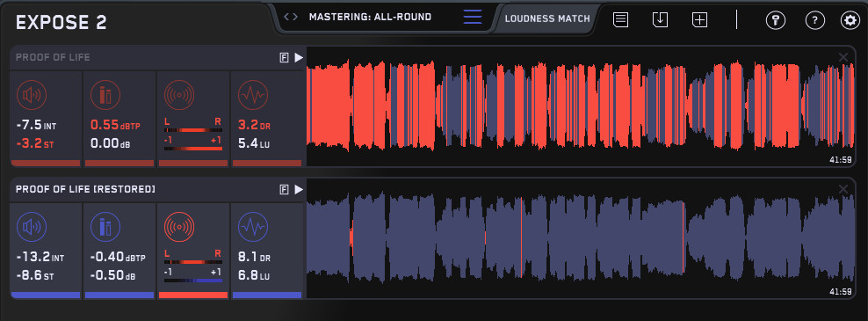Click the 0.00 dB peak value
Screen dimensions: 868x321
(111, 143)
